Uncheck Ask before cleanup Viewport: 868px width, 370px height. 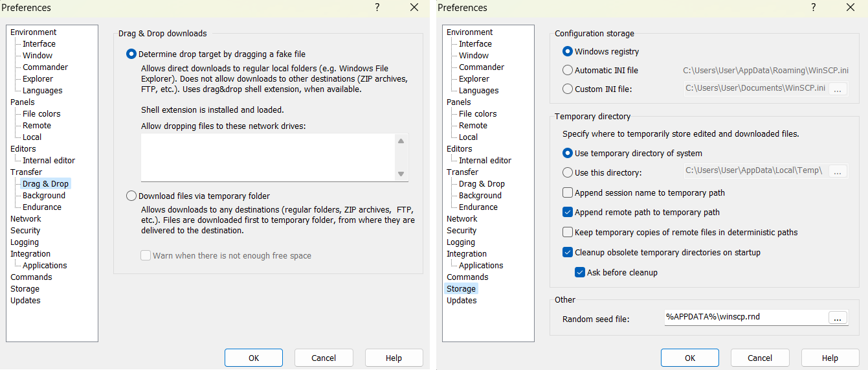point(580,273)
